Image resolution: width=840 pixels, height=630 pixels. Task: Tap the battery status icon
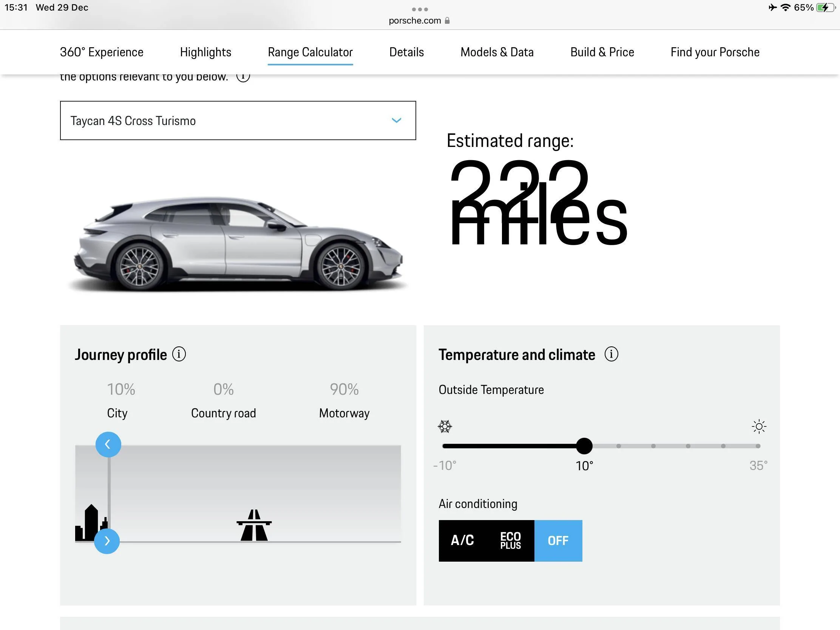click(825, 8)
